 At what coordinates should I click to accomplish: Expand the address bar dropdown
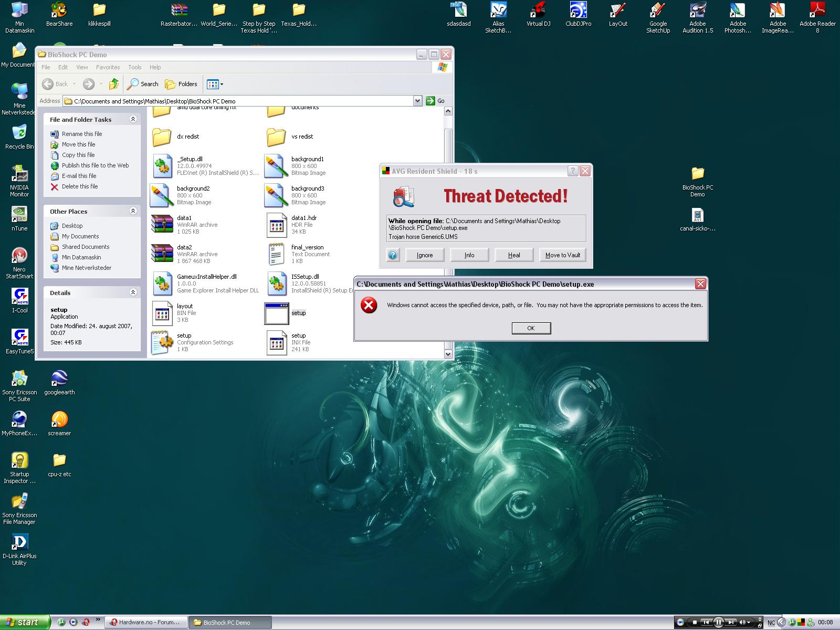(x=417, y=101)
